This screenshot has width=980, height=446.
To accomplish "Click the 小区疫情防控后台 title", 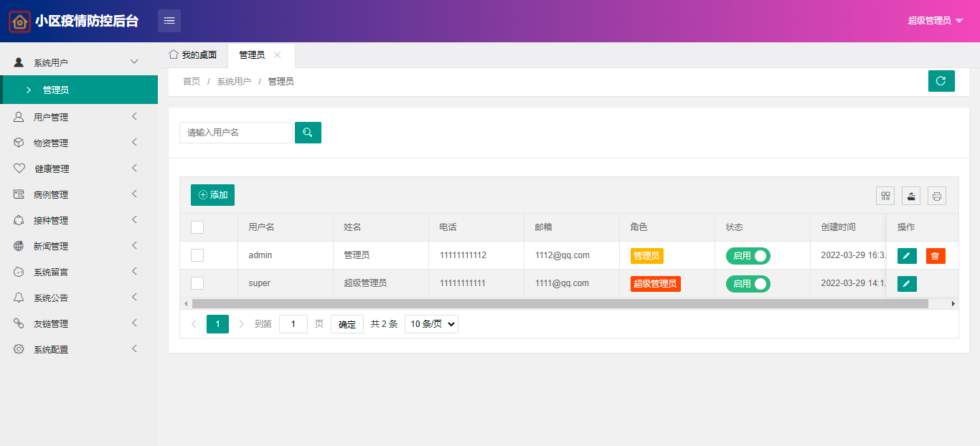I will [x=87, y=22].
